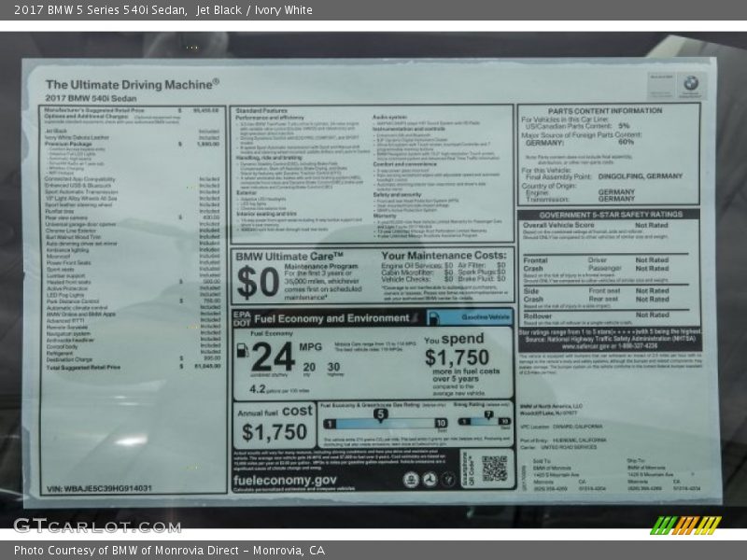The width and height of the screenshot is (747, 560).
Task: Click the 'Annual fuel cost $1,750' box
Action: click(x=275, y=425)
